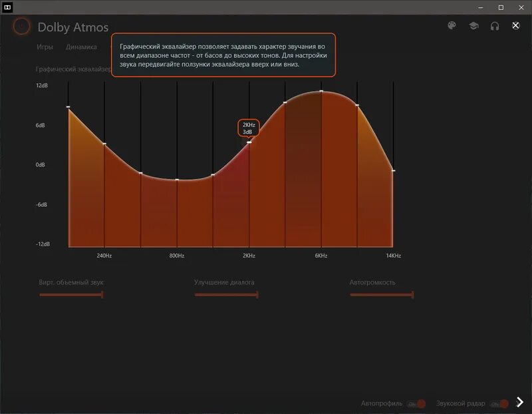
Task: Click the power button next to Dolby Atmos
Action: pos(21,27)
